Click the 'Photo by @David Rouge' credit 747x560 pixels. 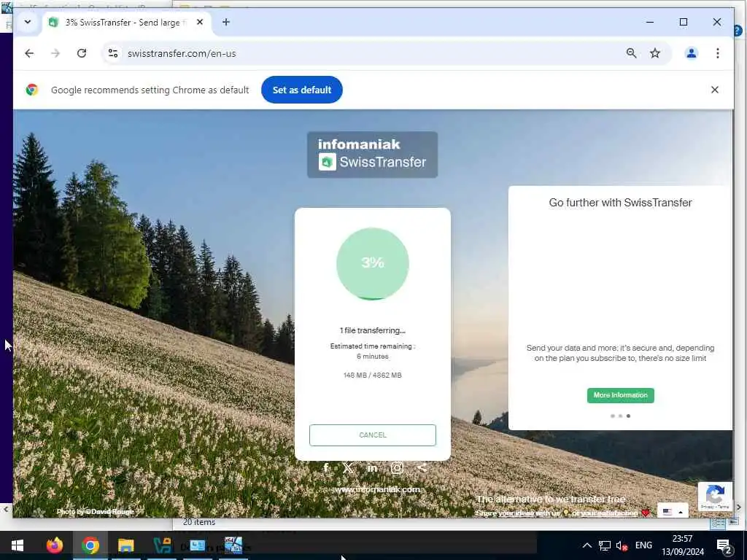[x=96, y=512]
